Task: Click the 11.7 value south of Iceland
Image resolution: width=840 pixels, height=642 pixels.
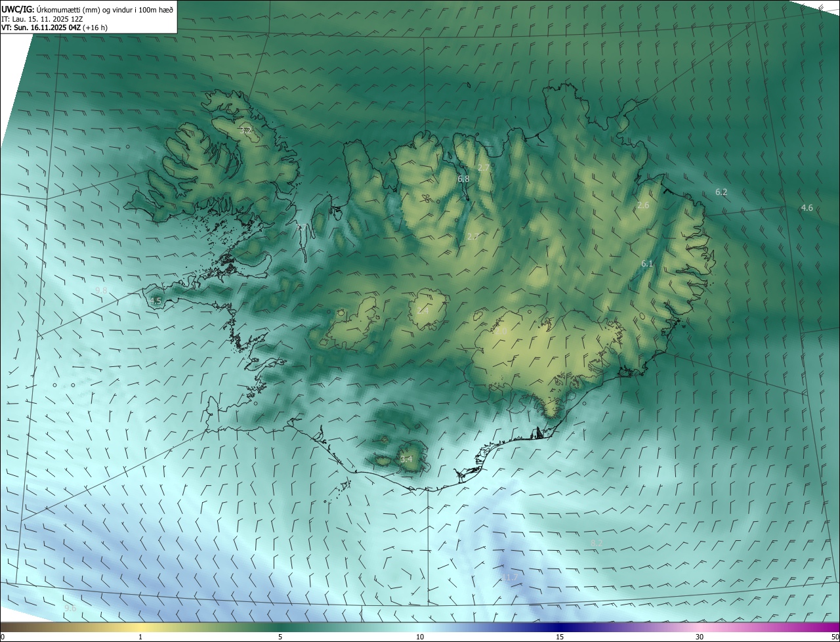Action: [510, 577]
